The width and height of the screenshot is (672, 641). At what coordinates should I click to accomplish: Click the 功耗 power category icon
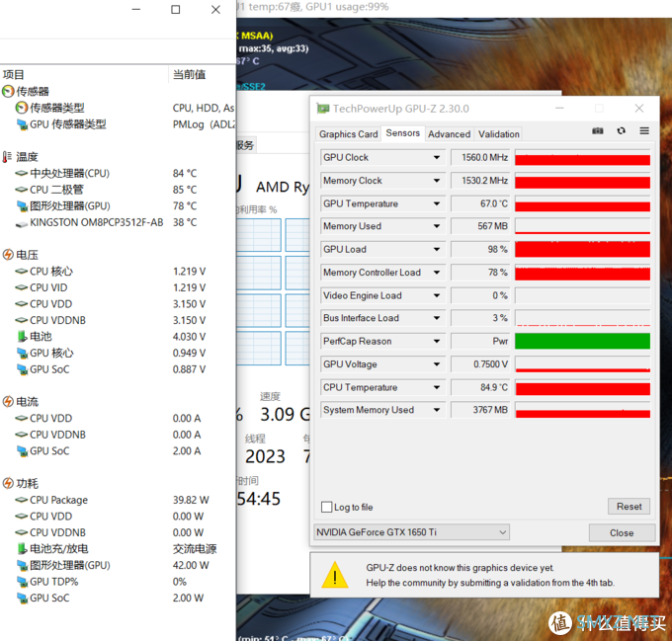click(x=8, y=483)
